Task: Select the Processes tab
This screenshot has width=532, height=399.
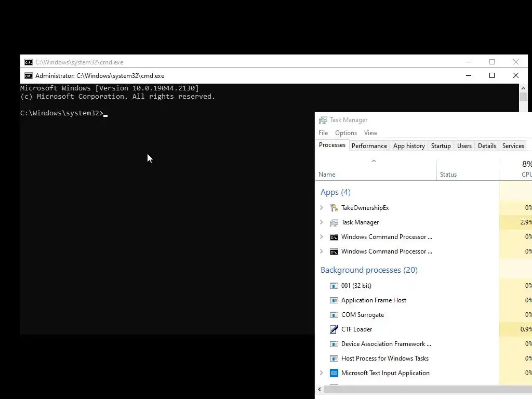Action: (332, 145)
